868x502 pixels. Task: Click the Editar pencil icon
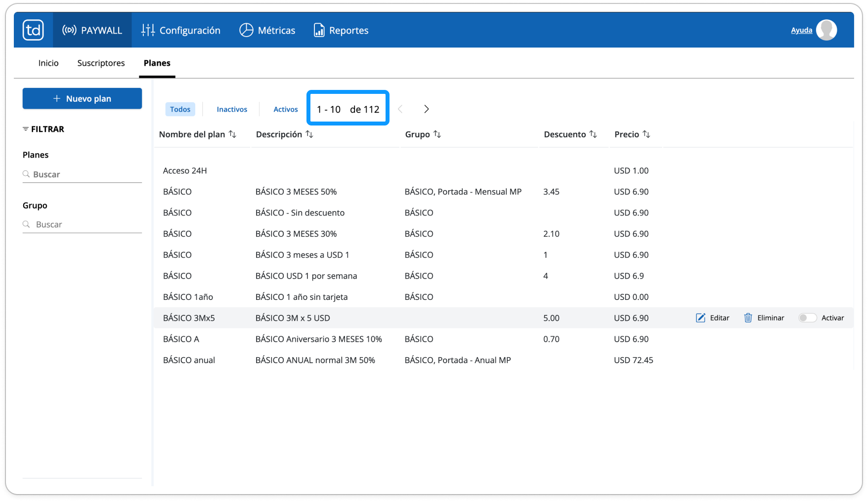[700, 318]
